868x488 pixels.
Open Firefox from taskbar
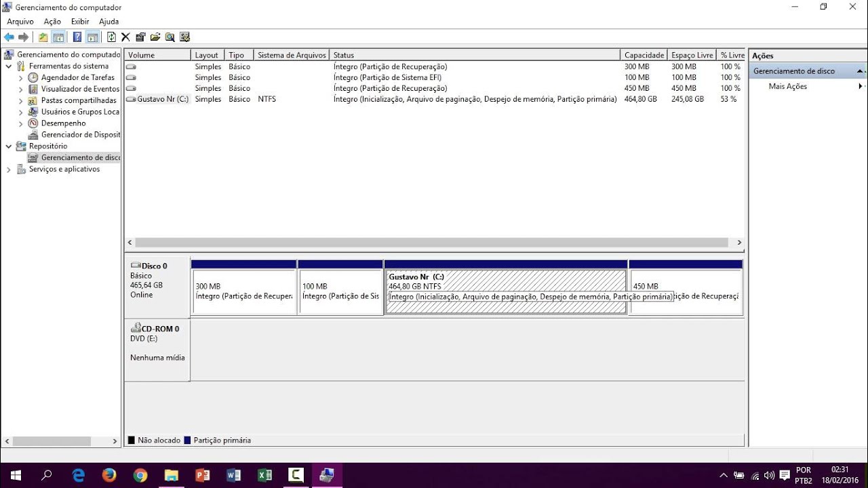pos(109,475)
